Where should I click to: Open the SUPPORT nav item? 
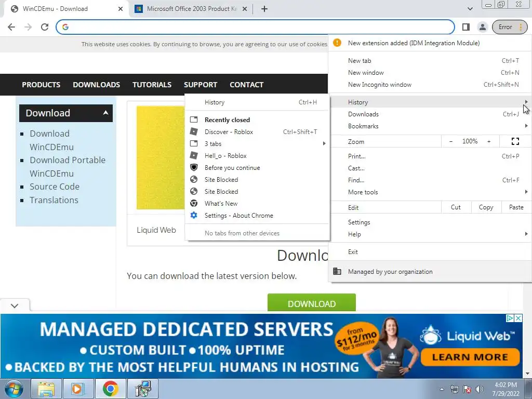pyautogui.click(x=201, y=85)
